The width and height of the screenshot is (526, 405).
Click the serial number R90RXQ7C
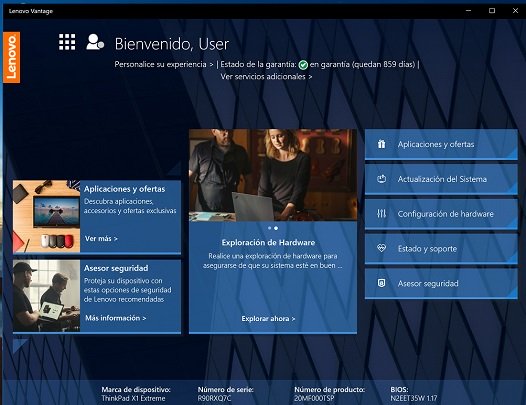pyautogui.click(x=214, y=399)
